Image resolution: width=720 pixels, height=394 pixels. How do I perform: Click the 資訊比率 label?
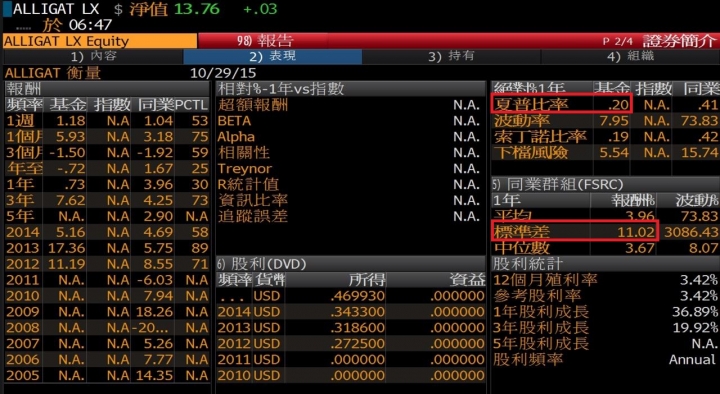pos(253,200)
